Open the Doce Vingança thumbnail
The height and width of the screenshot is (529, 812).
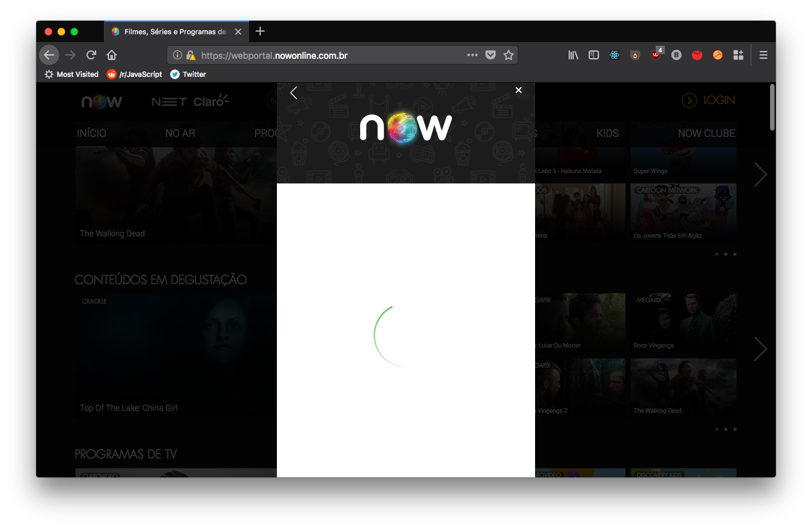coord(683,323)
